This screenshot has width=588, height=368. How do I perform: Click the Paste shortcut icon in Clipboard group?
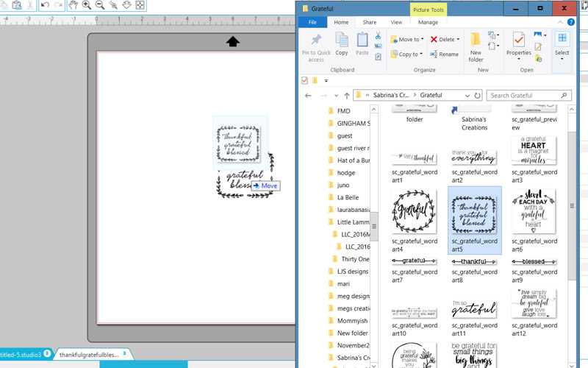pyautogui.click(x=378, y=57)
